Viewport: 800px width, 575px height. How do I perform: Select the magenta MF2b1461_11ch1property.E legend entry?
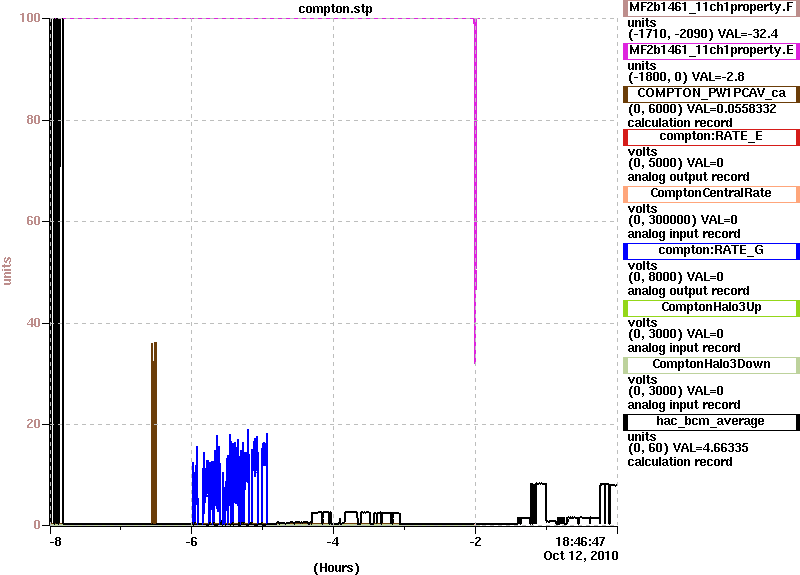click(711, 51)
